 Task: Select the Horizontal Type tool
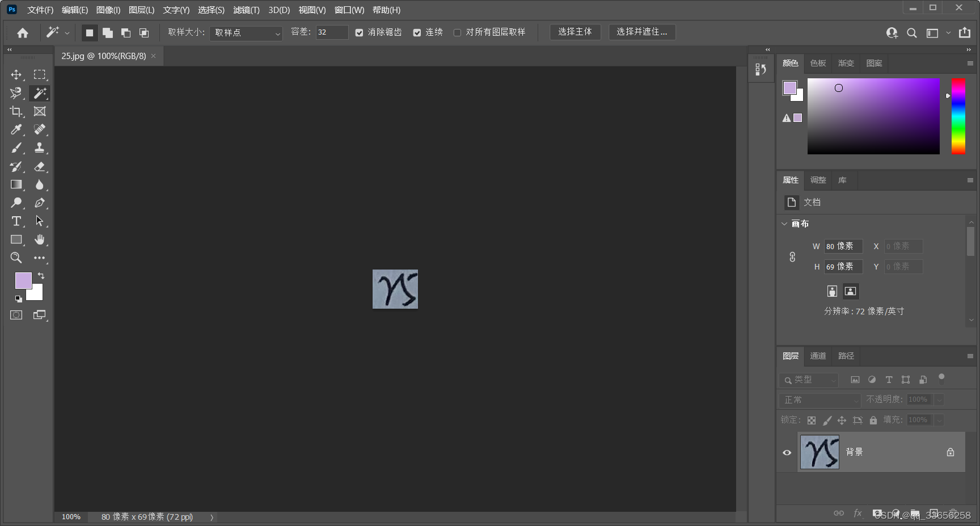16,221
